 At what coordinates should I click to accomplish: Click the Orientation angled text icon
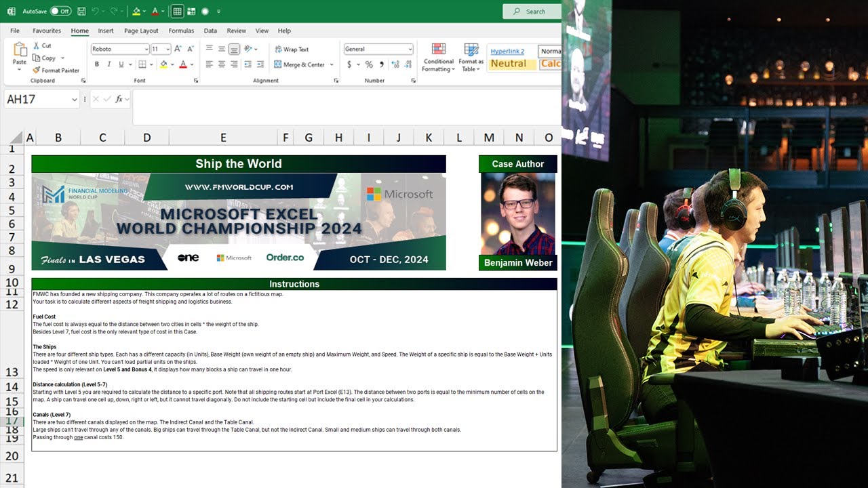[249, 49]
